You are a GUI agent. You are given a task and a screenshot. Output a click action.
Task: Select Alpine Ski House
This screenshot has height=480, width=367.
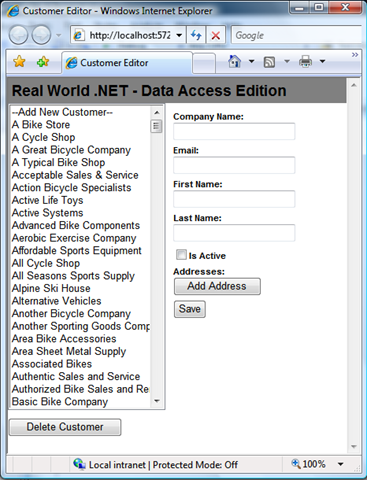click(80, 288)
